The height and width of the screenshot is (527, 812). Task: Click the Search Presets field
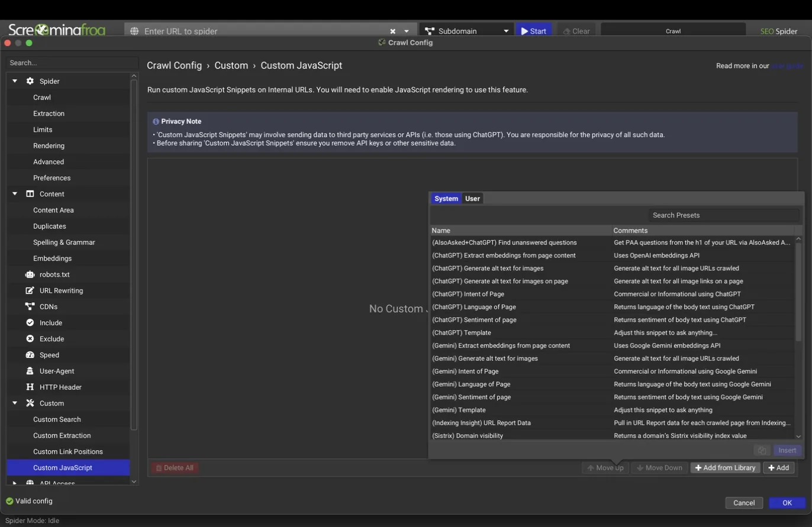723,215
